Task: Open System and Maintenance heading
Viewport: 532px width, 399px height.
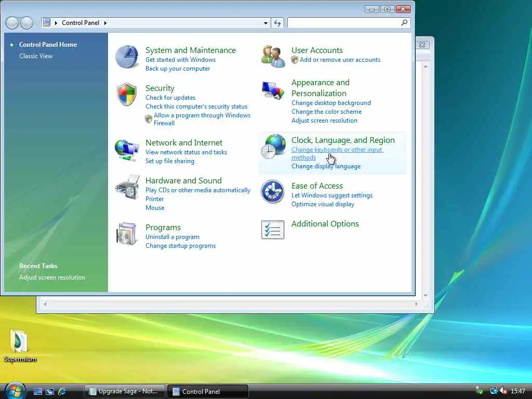Action: (190, 50)
